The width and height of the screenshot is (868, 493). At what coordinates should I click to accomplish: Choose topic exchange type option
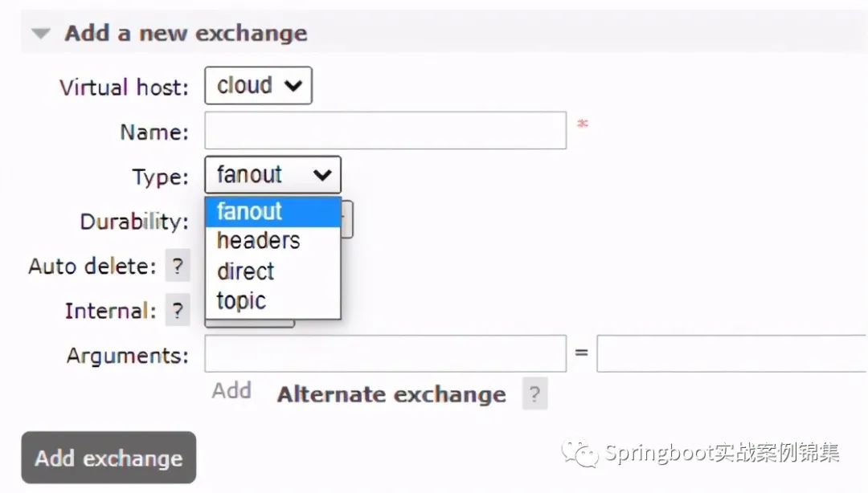(x=273, y=301)
